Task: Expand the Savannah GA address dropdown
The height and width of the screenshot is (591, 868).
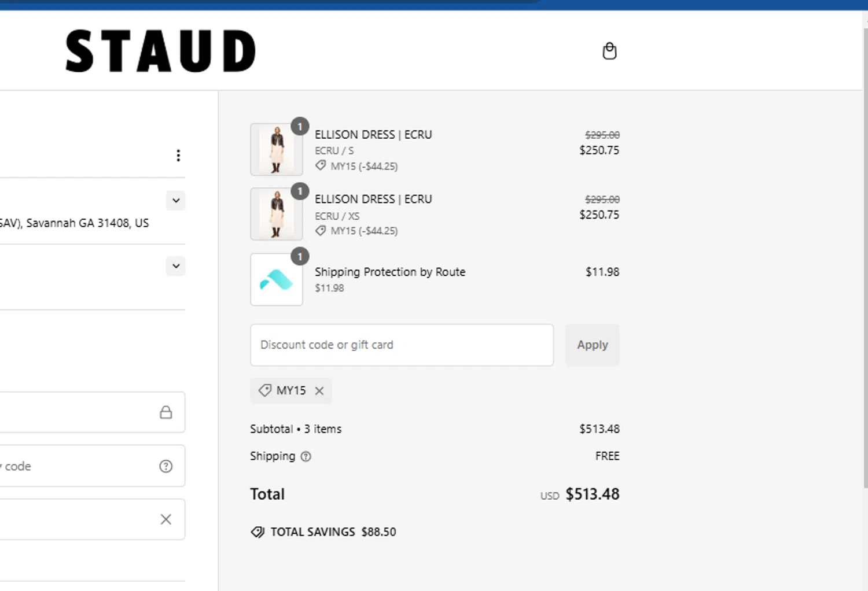Action: tap(176, 201)
